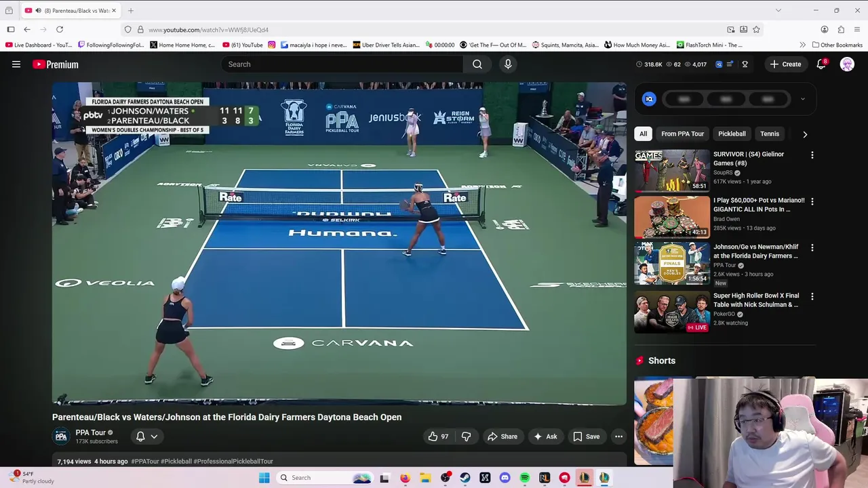
Task: Open browser application menu
Action: [x=857, y=30]
